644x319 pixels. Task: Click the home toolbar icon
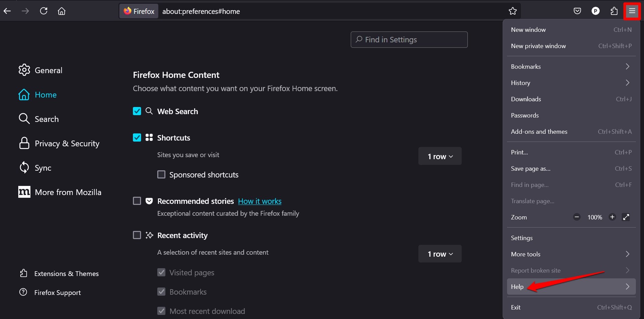[x=62, y=11]
